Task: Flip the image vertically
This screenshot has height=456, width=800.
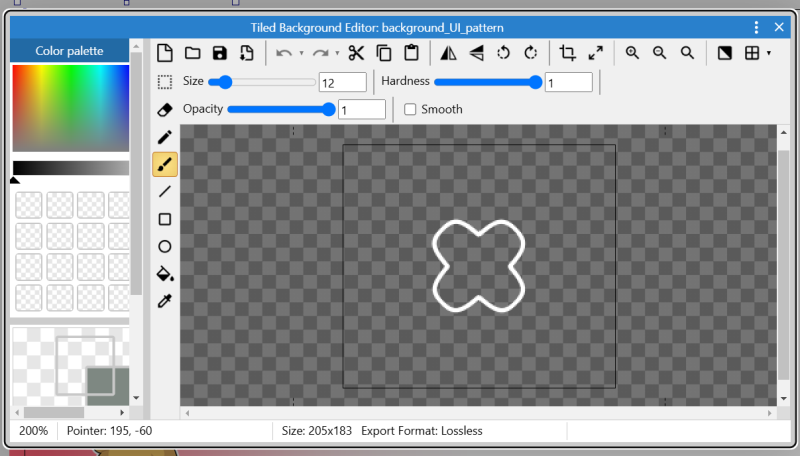Action: 476,53
